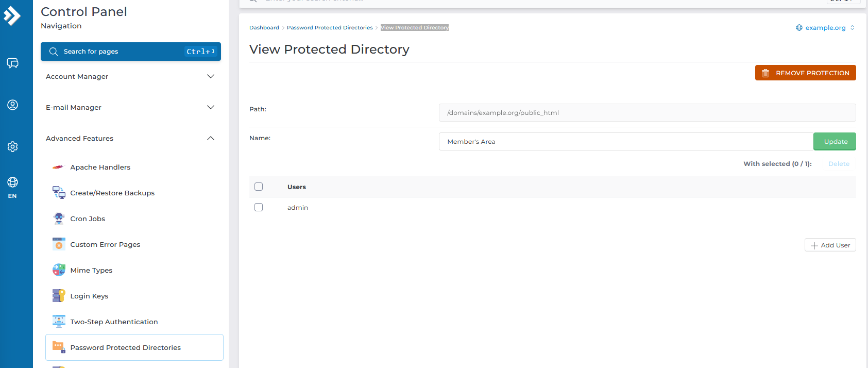The image size is (868, 368).
Task: Open the example.org domain selector
Action: 825,28
